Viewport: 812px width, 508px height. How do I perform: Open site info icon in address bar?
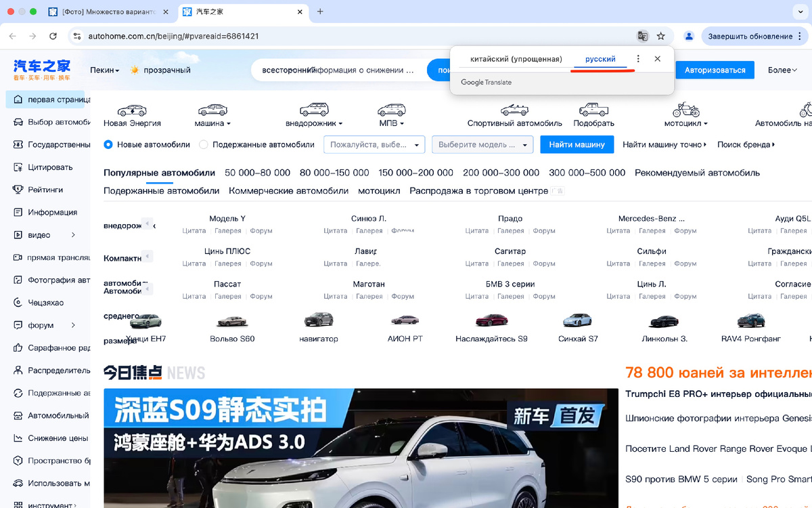[x=76, y=36]
